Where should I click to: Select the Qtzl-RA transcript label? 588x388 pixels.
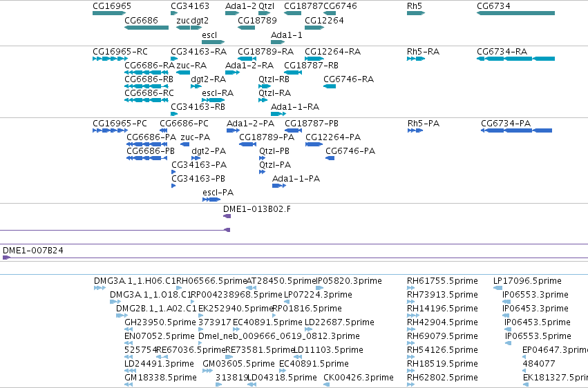click(274, 93)
